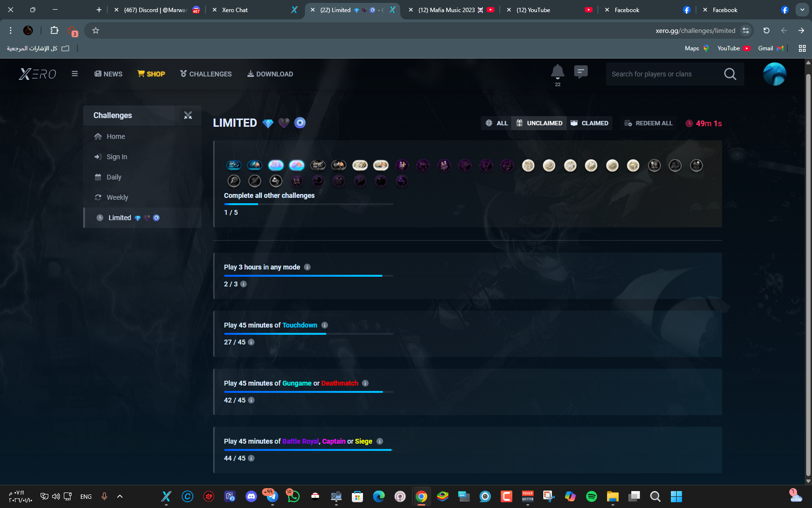Click the XERO logo
This screenshot has height=508, width=812.
tap(38, 74)
